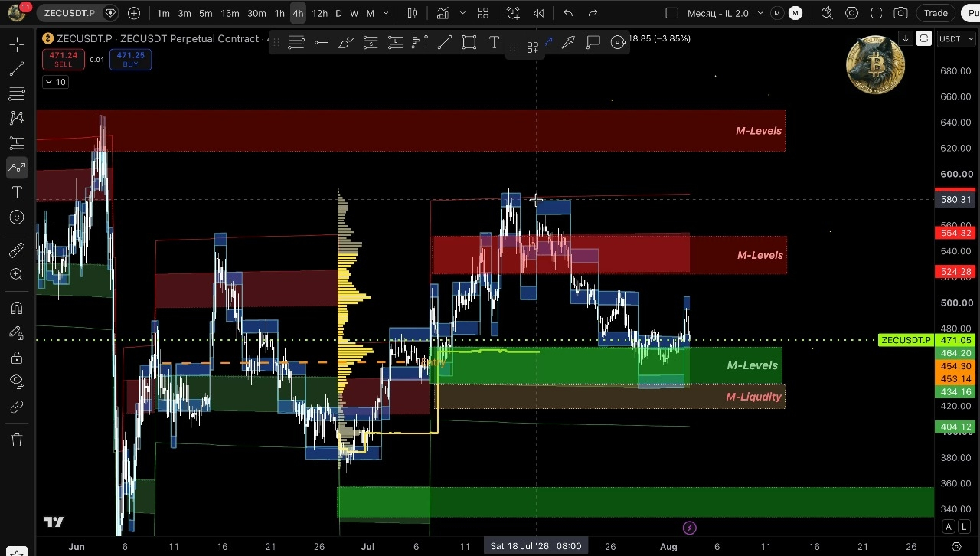Expand the favorite indicators dropdown arrow

coord(462,13)
